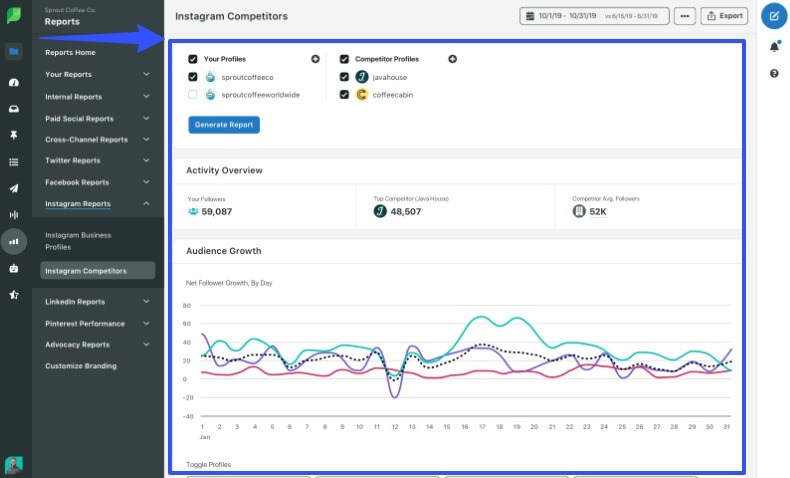
Task: Uncheck the javahouse competitor checkbox
Action: (345, 77)
